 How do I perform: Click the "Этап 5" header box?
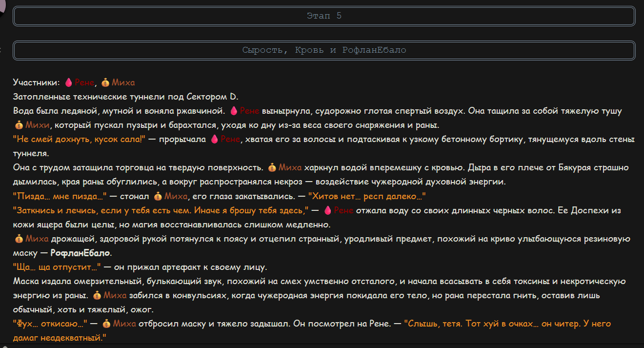[x=324, y=16]
